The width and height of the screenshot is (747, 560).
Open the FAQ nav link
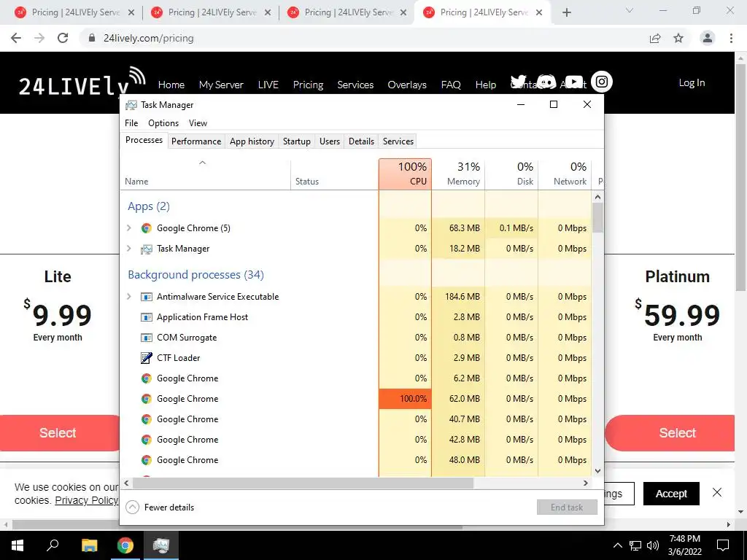[451, 85]
